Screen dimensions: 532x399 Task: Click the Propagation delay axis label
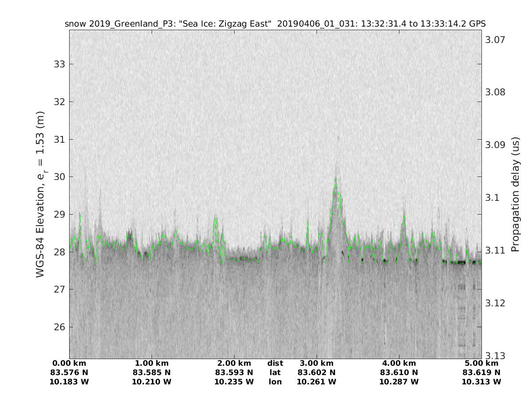(515, 195)
